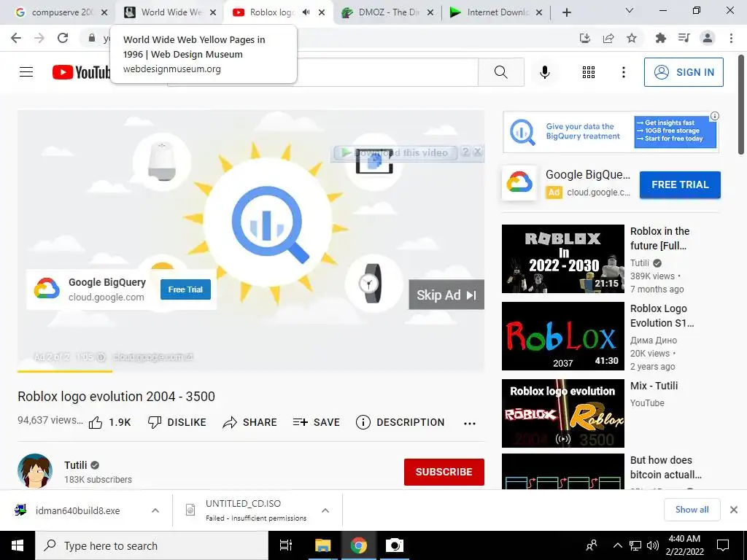
Task: Click the SIGN IN button
Action: tap(684, 72)
